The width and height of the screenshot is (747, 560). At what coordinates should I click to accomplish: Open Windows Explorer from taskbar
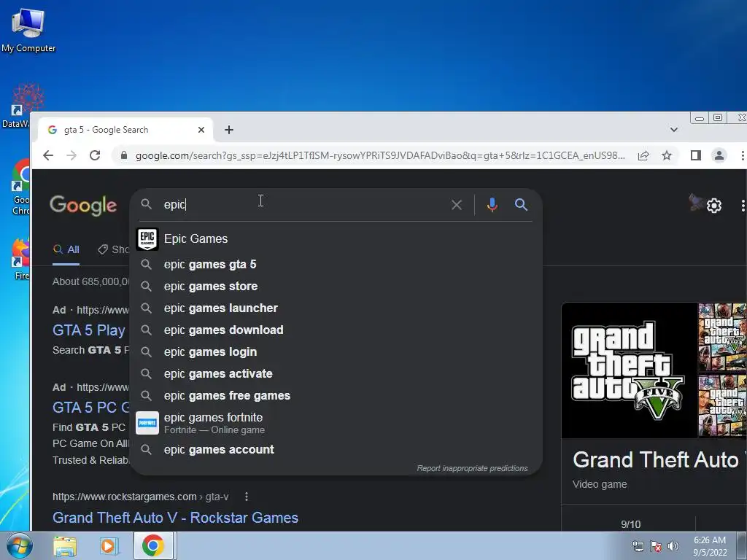click(x=65, y=546)
